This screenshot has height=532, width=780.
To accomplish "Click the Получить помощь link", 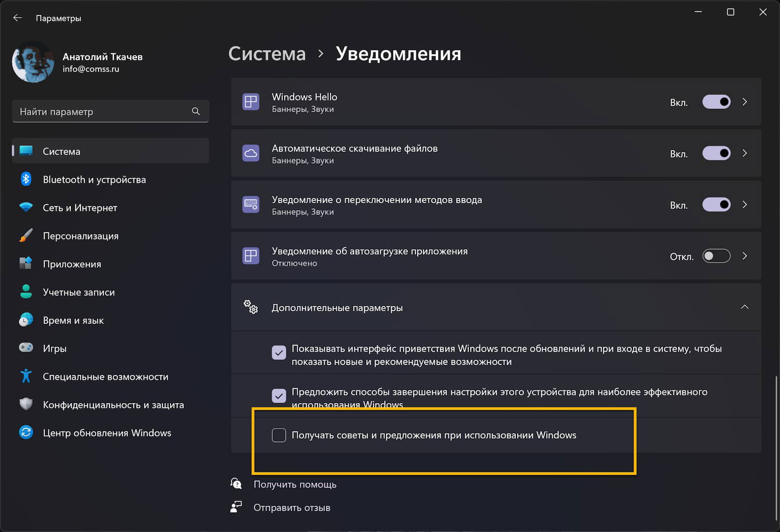I will coord(295,484).
